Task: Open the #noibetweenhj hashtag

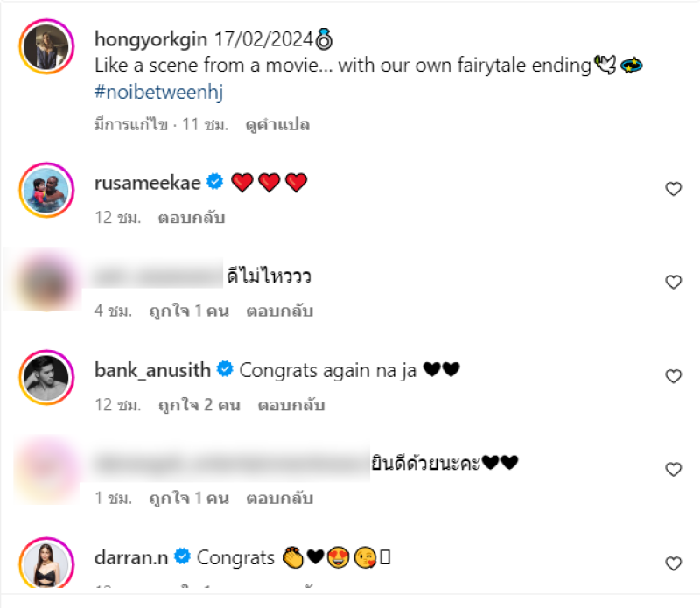Action: tap(158, 92)
